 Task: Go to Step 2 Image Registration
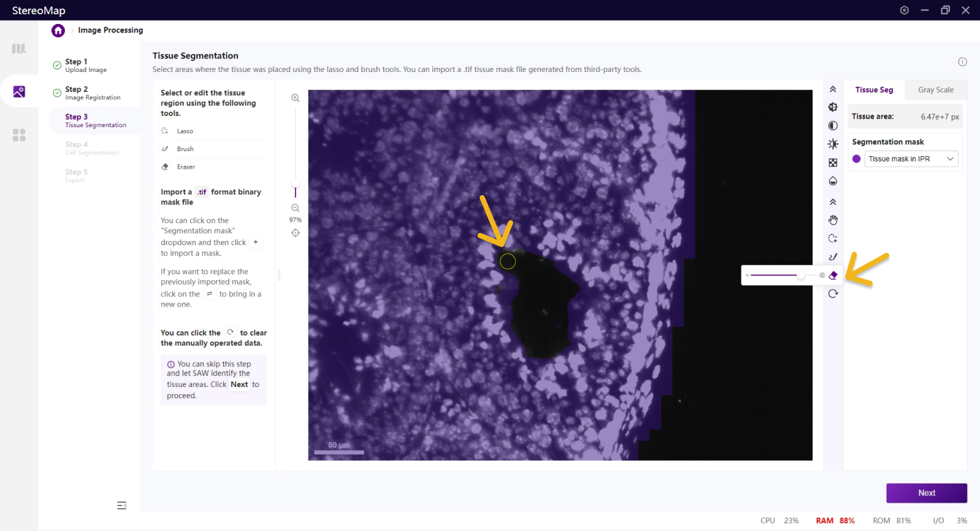point(92,93)
